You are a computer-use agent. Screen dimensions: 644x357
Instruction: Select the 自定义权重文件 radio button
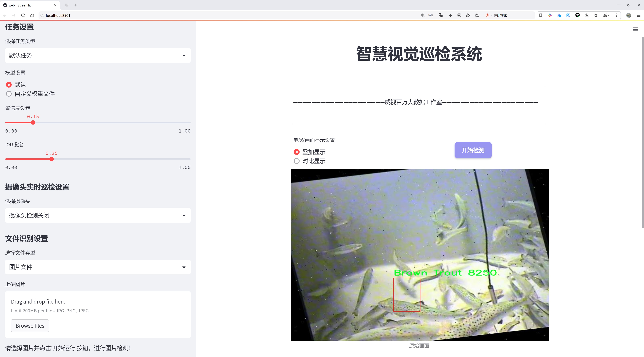tap(9, 94)
